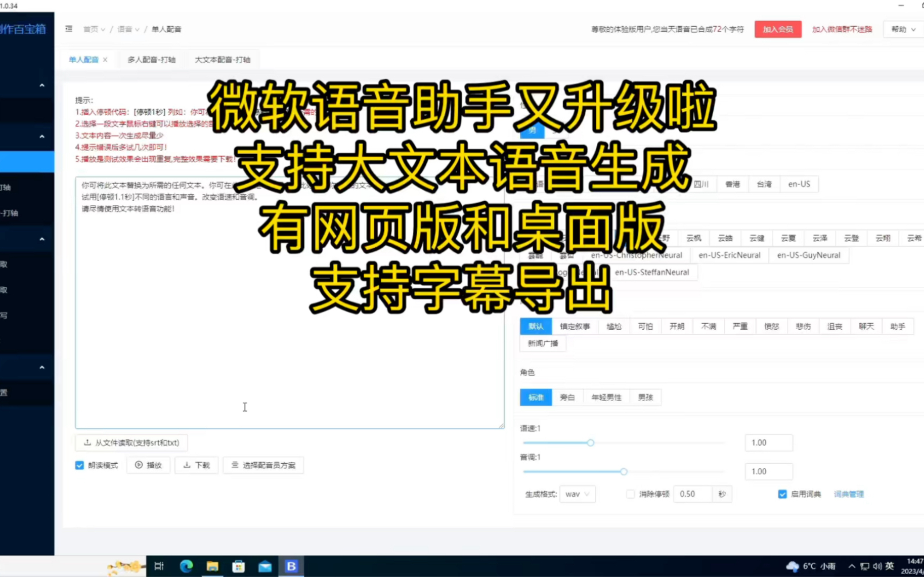This screenshot has width=924, height=577.
Task: Click the 音调 pitch slider handle
Action: click(x=624, y=471)
